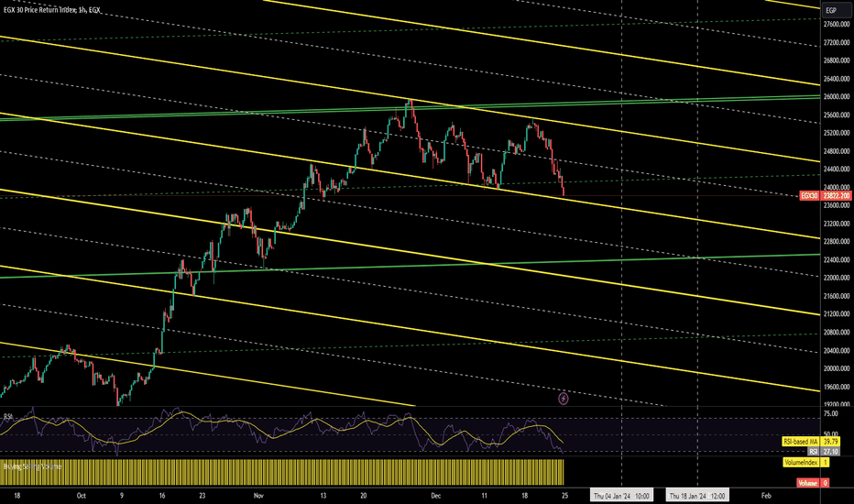
Task: Click the 25 date on the time axis
Action: coord(564,496)
